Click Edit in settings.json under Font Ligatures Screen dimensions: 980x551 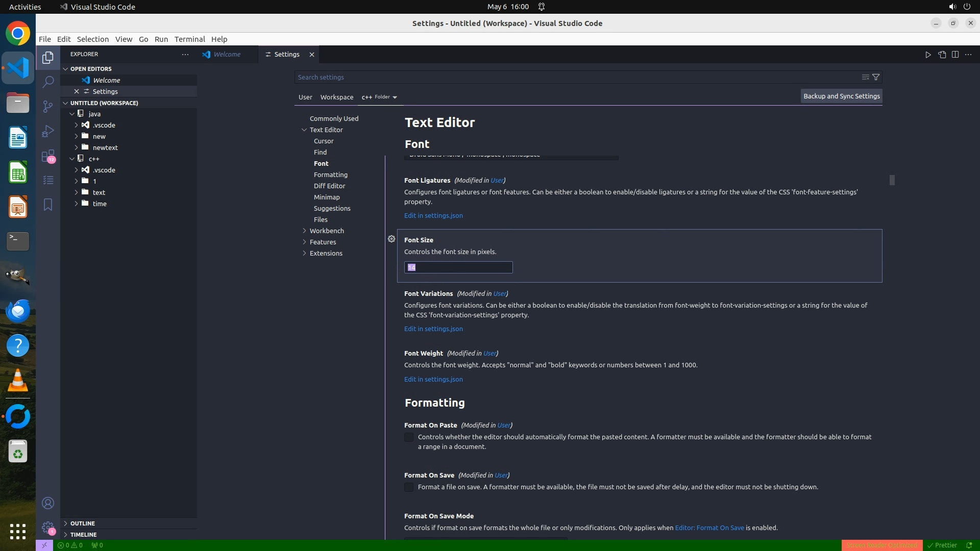click(433, 215)
